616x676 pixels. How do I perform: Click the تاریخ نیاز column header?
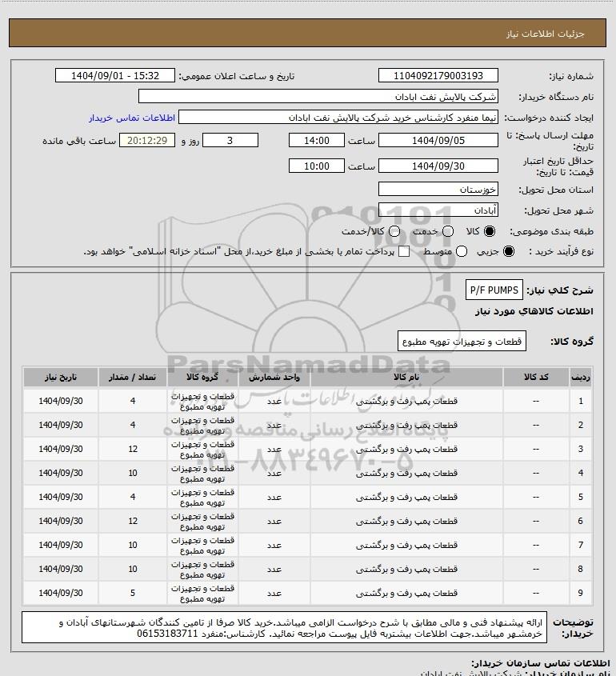[x=60, y=378]
